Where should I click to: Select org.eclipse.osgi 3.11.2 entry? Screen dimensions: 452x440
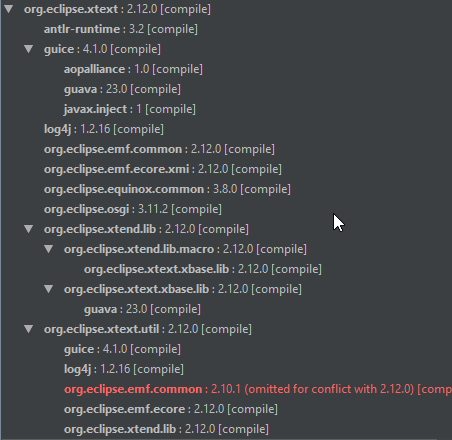(x=133, y=209)
